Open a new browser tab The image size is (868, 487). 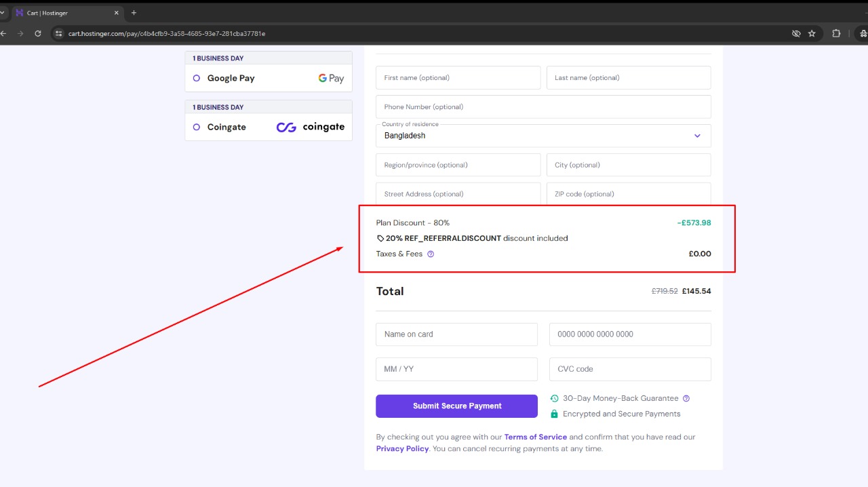click(x=134, y=13)
